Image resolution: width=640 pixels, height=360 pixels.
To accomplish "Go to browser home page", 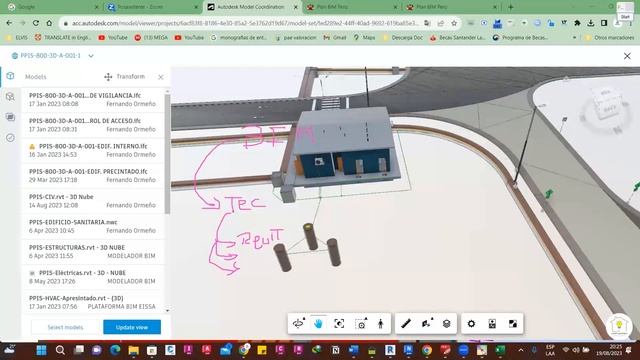I will click(49, 23).
